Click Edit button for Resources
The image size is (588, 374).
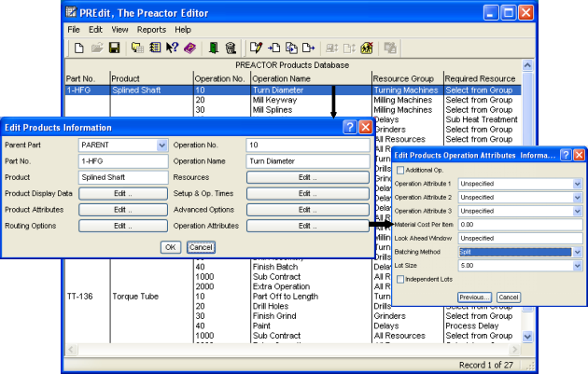pyautogui.click(x=307, y=177)
